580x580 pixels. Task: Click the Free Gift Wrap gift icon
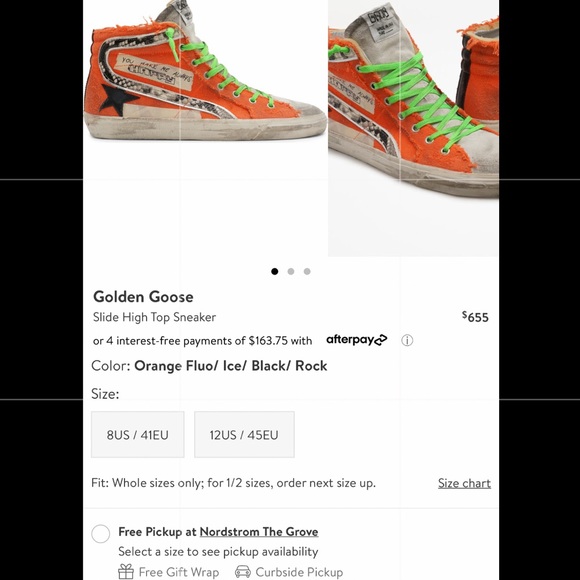pyautogui.click(x=126, y=571)
